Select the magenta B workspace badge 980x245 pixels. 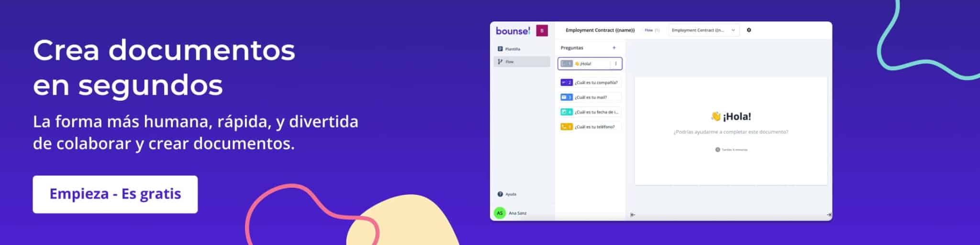coord(542,31)
